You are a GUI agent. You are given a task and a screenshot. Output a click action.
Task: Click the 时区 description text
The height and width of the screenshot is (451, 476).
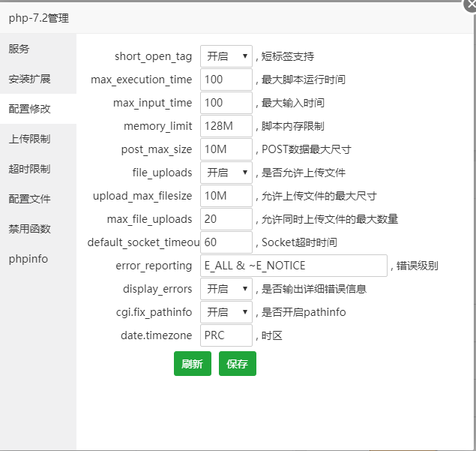point(271,335)
